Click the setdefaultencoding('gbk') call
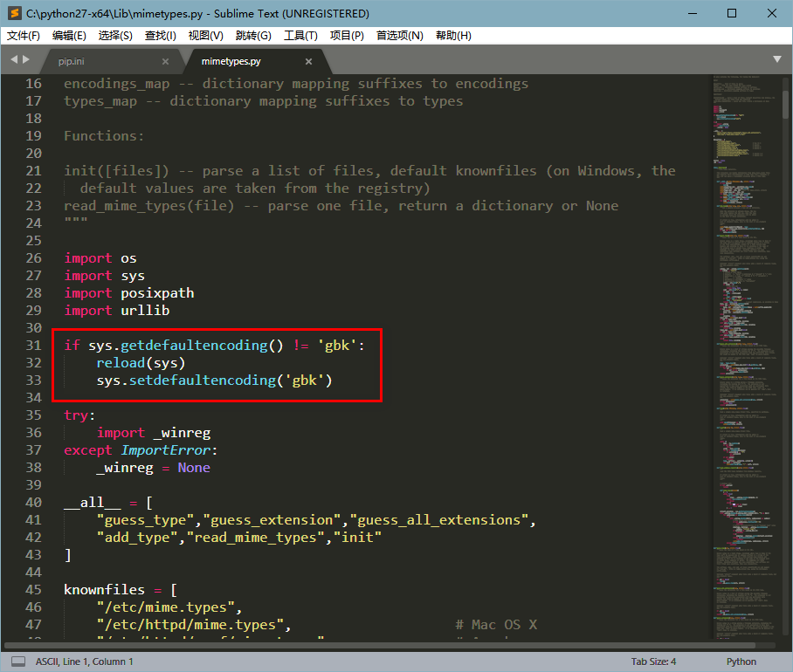The image size is (793, 672). click(x=231, y=380)
